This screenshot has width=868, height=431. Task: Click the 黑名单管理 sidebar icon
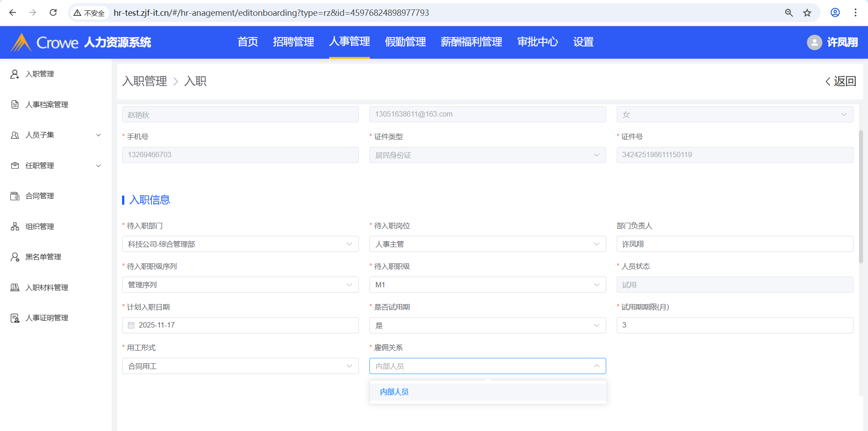[x=15, y=257]
